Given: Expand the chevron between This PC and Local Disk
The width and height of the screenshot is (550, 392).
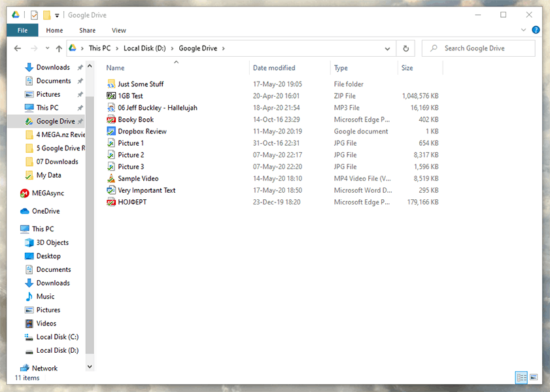Looking at the screenshot, I should point(117,48).
